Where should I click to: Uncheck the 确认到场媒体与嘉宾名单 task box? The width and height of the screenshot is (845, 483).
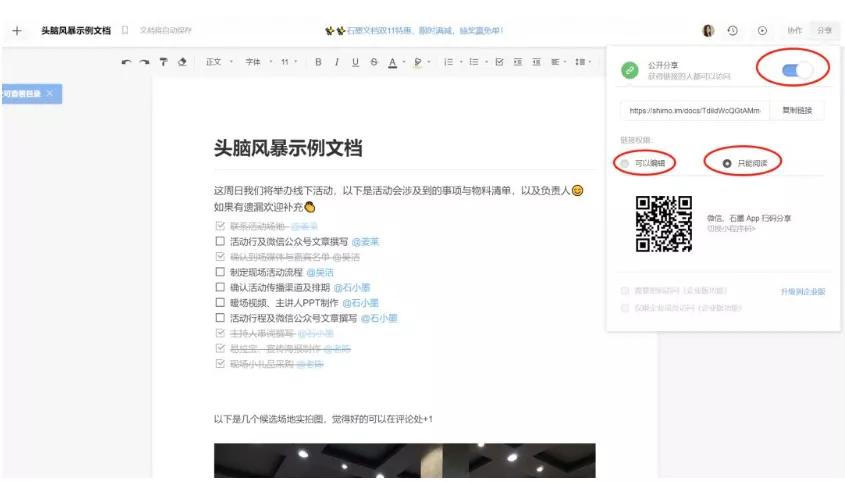tap(220, 256)
